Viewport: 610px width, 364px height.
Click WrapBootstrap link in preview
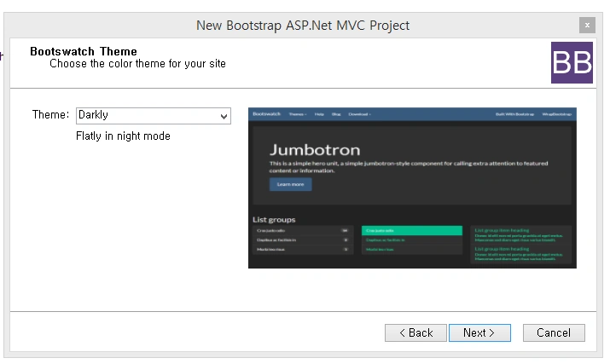coord(557,114)
